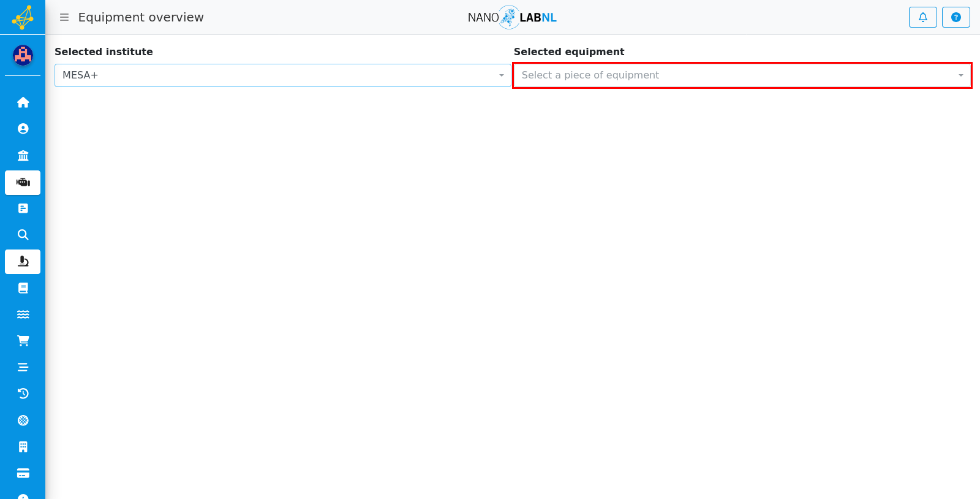Open the history clock sidebar icon
The height and width of the screenshot is (499, 980).
[x=23, y=394]
